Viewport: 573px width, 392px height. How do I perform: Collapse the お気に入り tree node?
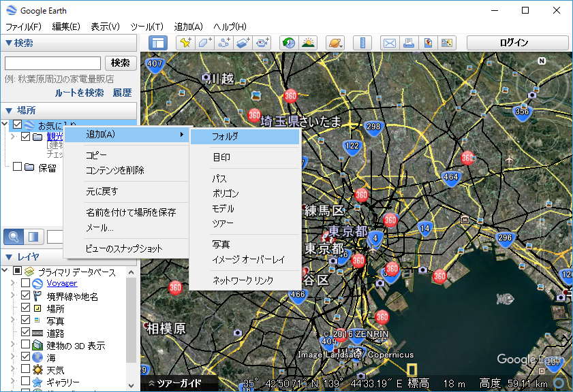[5, 124]
